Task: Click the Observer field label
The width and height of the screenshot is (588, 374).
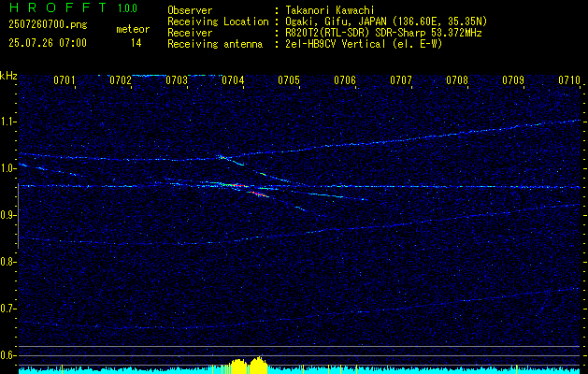Action: pos(190,10)
